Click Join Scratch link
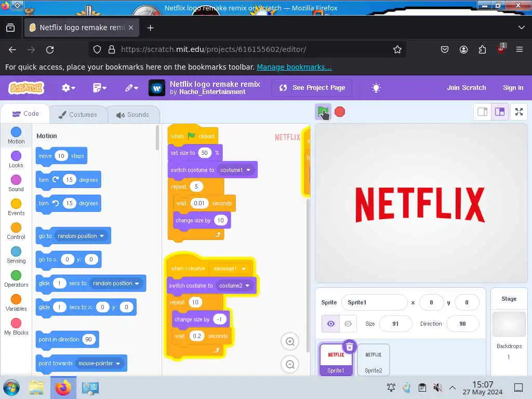 [466, 87]
